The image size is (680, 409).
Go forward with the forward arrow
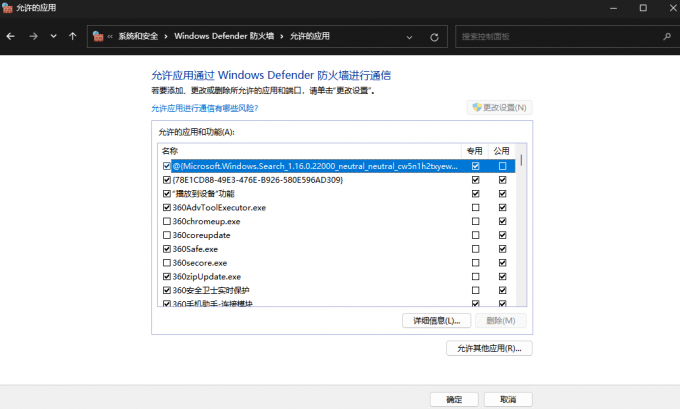(x=33, y=36)
